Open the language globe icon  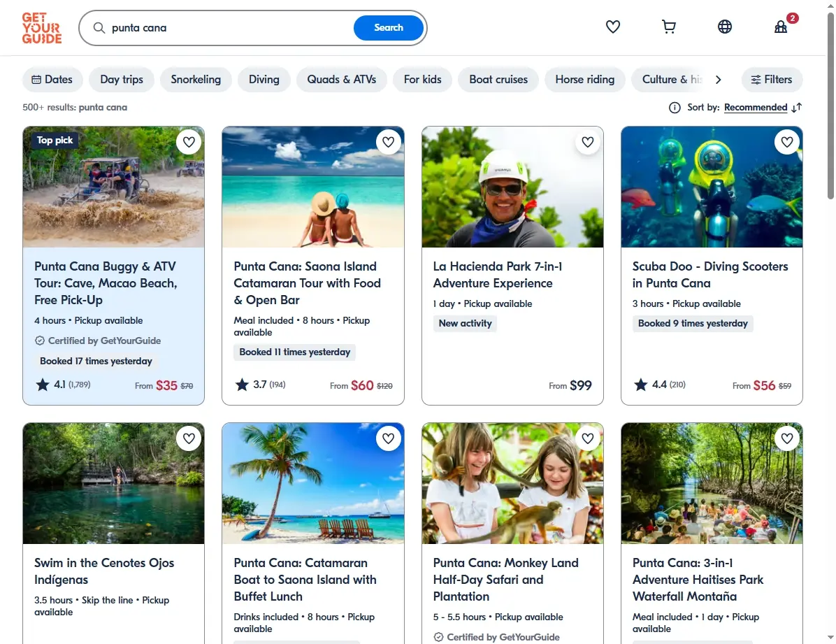coord(725,27)
